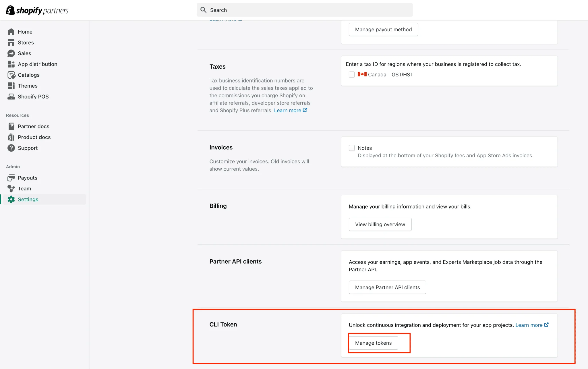Open Support from the Resources section
The image size is (588, 369).
click(x=28, y=148)
